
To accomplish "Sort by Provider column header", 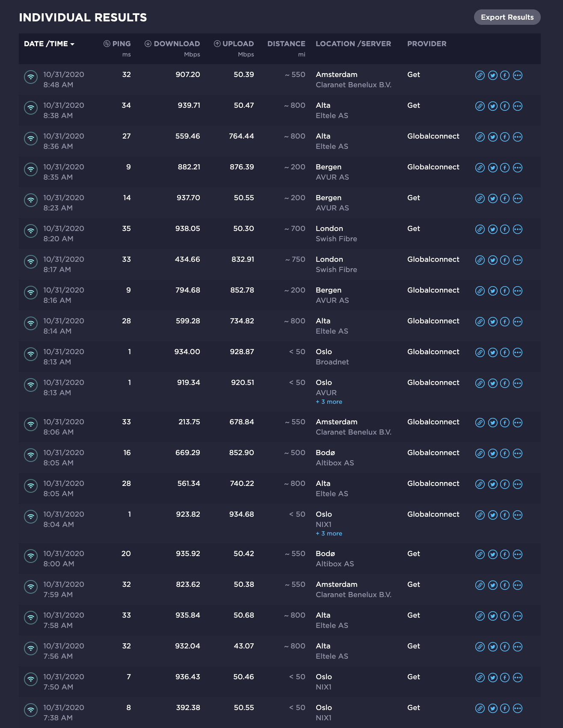I will coord(427,44).
